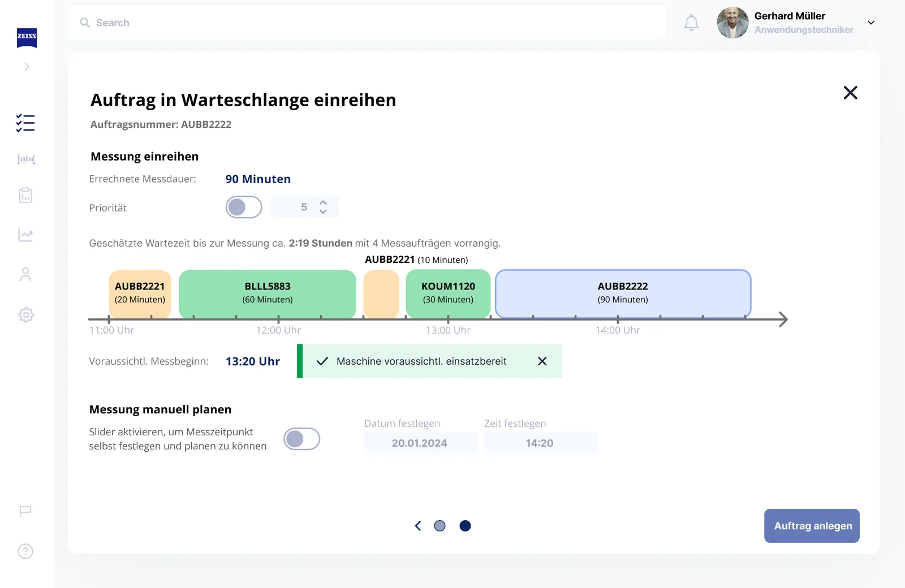Select the second pagination dot
Viewport: 905px width, 588px height.
click(x=465, y=526)
